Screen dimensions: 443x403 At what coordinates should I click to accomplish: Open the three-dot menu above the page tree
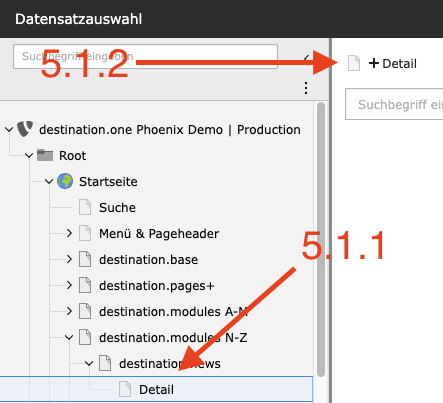306,88
